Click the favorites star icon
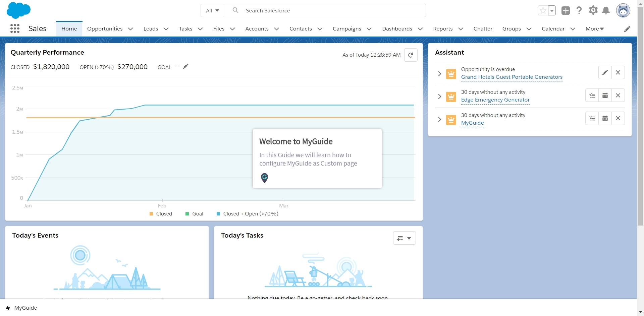The image size is (644, 316). tap(543, 10)
